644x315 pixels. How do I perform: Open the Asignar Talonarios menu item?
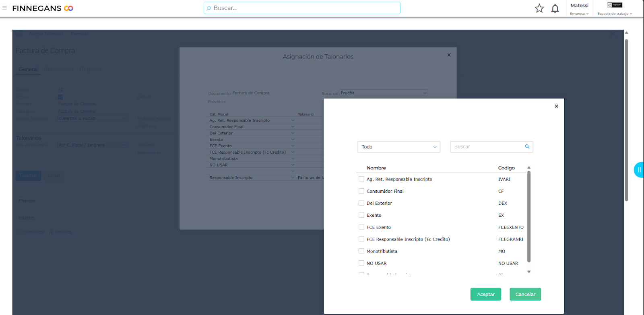[46, 34]
